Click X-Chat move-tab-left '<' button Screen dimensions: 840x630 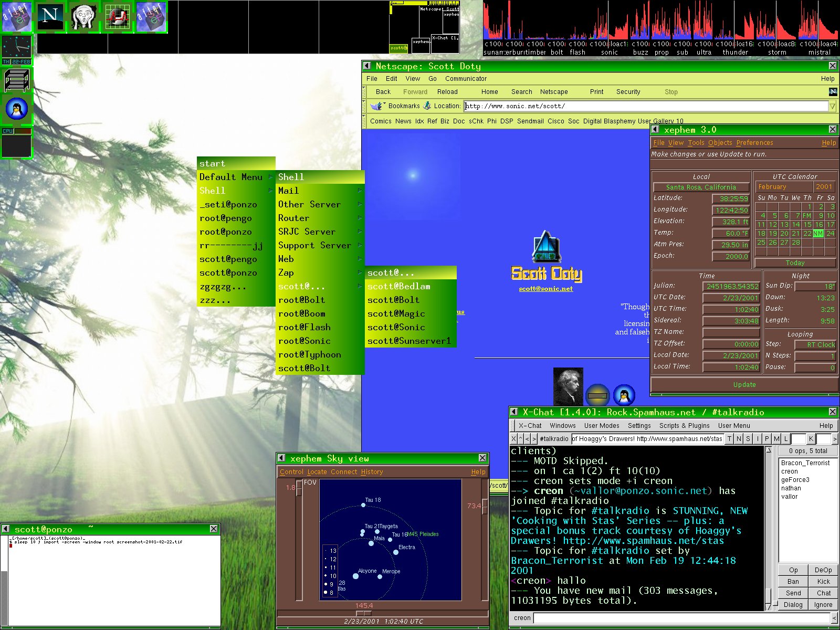527,438
